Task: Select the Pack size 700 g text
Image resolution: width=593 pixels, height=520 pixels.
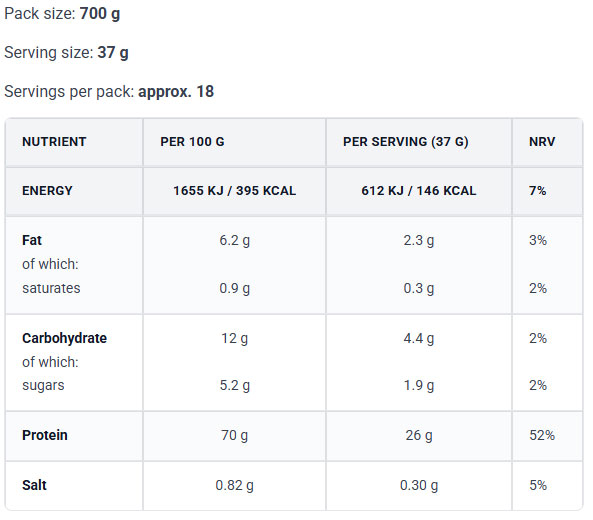Action: [62, 14]
